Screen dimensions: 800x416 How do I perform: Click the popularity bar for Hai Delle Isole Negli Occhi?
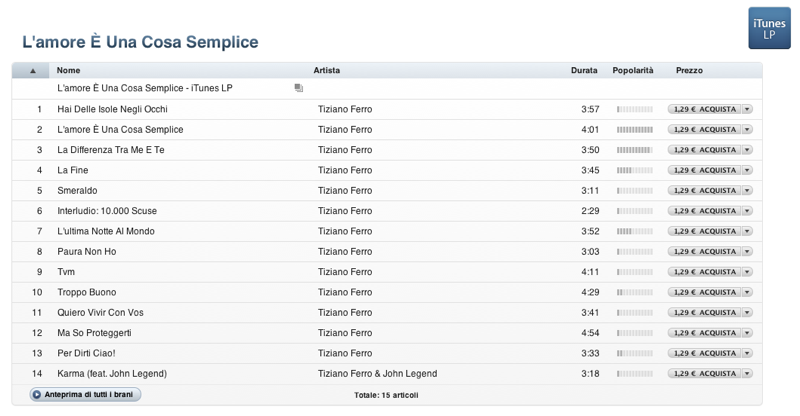click(x=634, y=109)
